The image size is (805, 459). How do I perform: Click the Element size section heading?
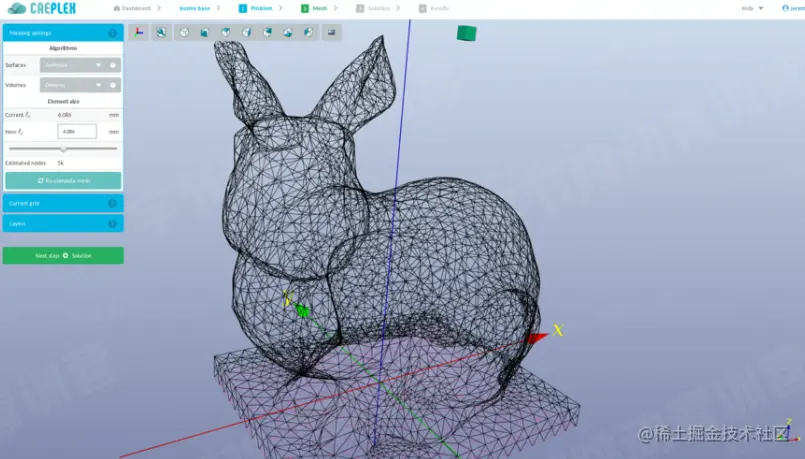[x=63, y=102]
